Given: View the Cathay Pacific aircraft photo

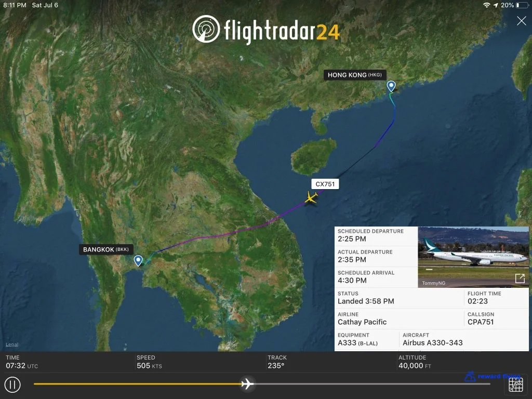Looking at the screenshot, I should pos(473,257).
